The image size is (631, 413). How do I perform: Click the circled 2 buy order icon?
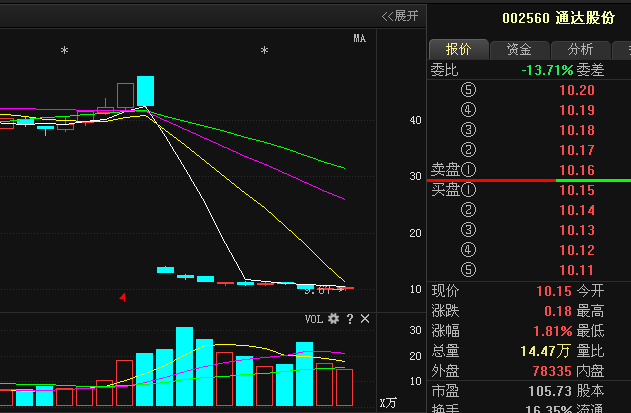tap(468, 210)
